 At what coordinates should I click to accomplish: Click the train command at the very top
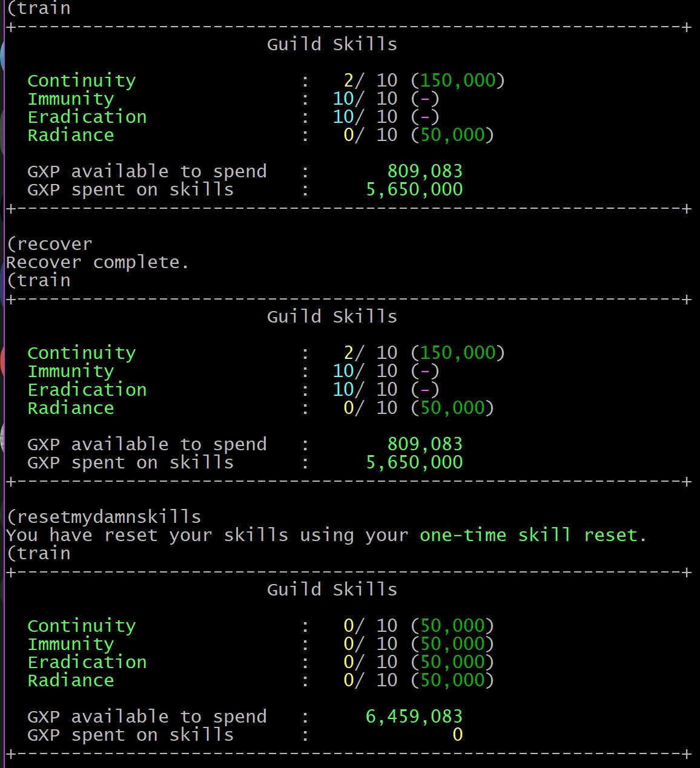click(x=42, y=8)
